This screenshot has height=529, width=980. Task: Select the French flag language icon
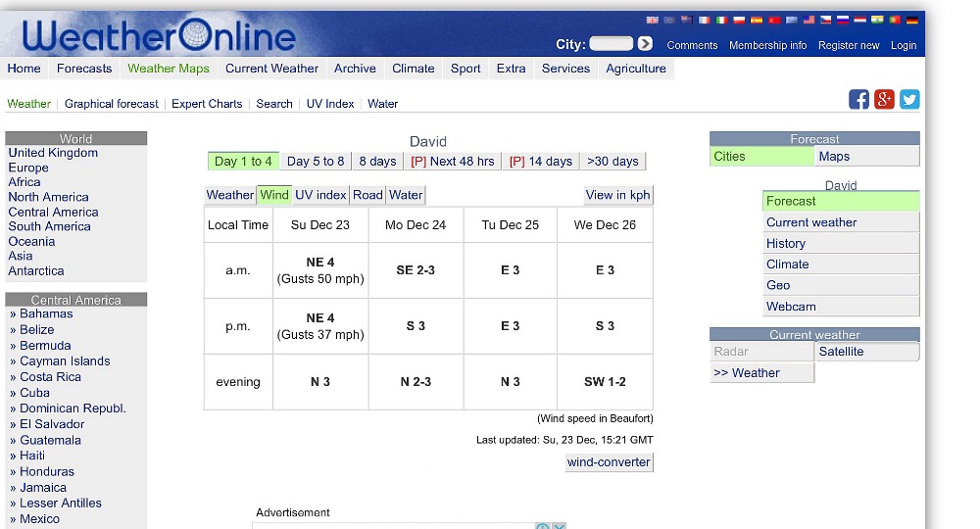704,21
